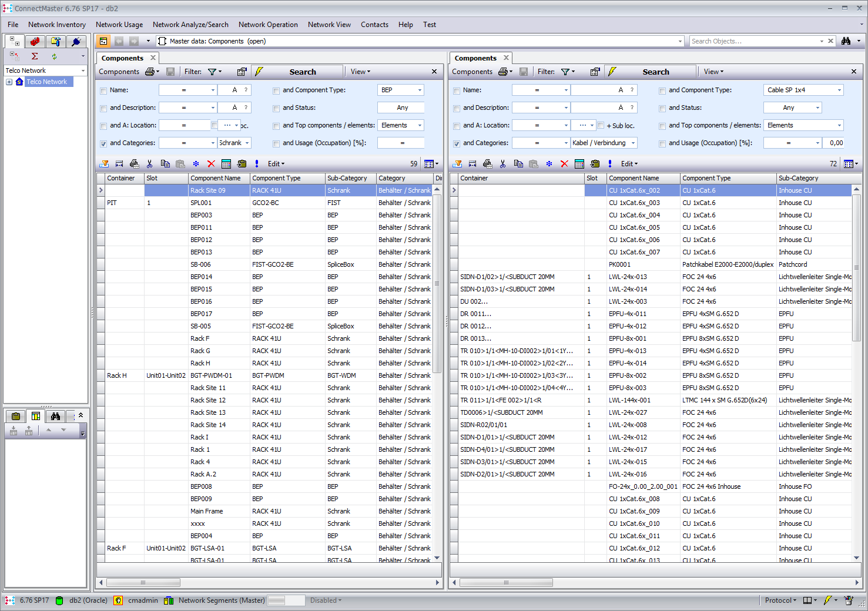Untick 'and Categories' checkbox in left filter
868x611 pixels.
coord(103,143)
